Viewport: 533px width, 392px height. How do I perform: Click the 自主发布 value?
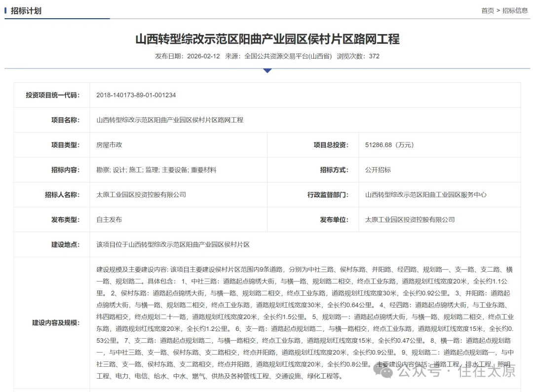coord(109,220)
